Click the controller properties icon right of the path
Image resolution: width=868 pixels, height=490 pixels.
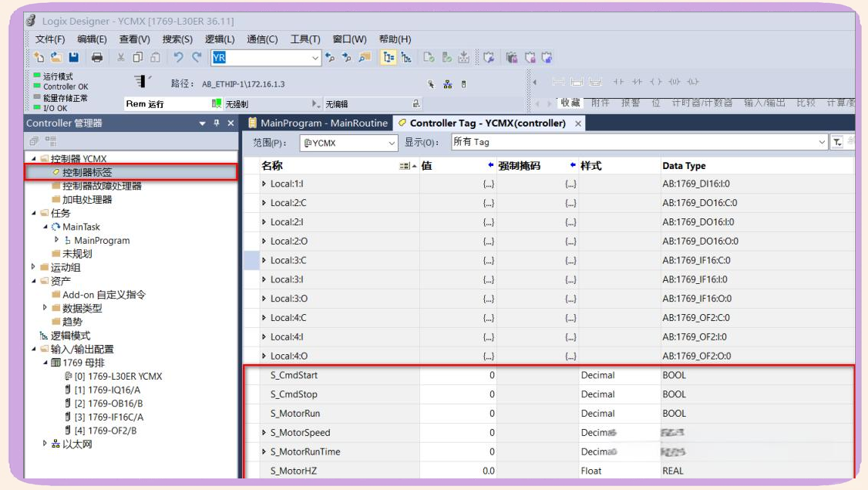pos(464,84)
